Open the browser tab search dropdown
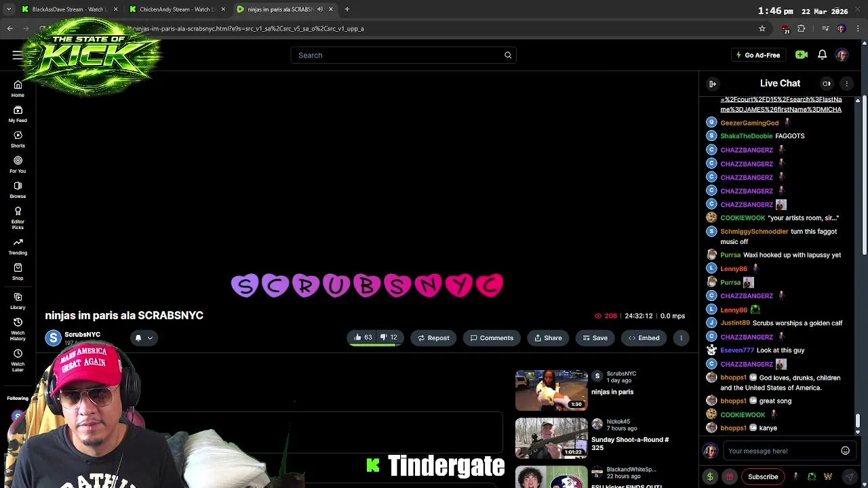The image size is (868, 488). click(x=9, y=9)
